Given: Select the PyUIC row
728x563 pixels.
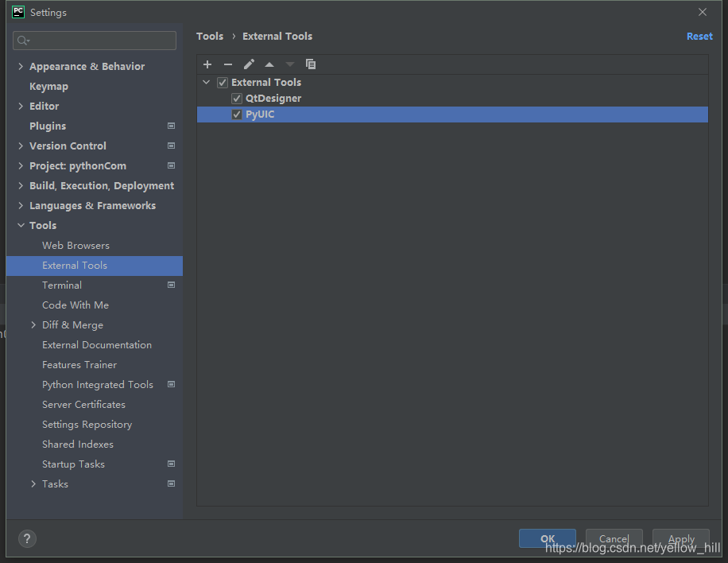Looking at the screenshot, I should (x=453, y=115).
